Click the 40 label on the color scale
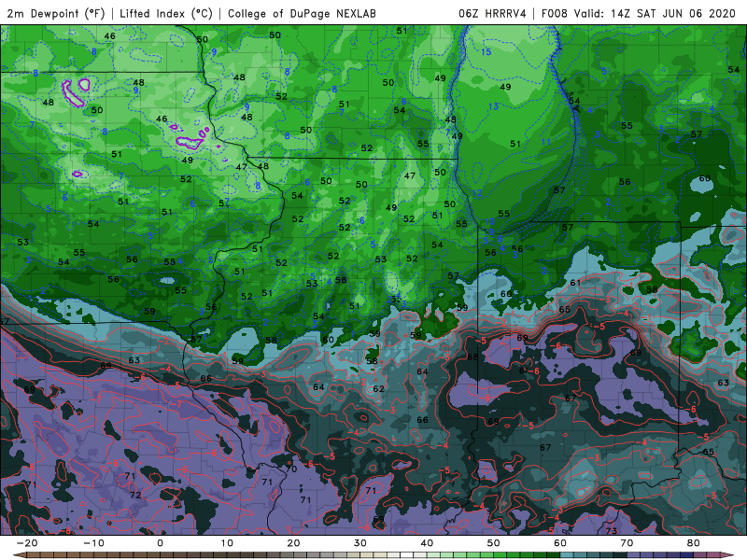This screenshot has height=560, width=747. pyautogui.click(x=427, y=543)
